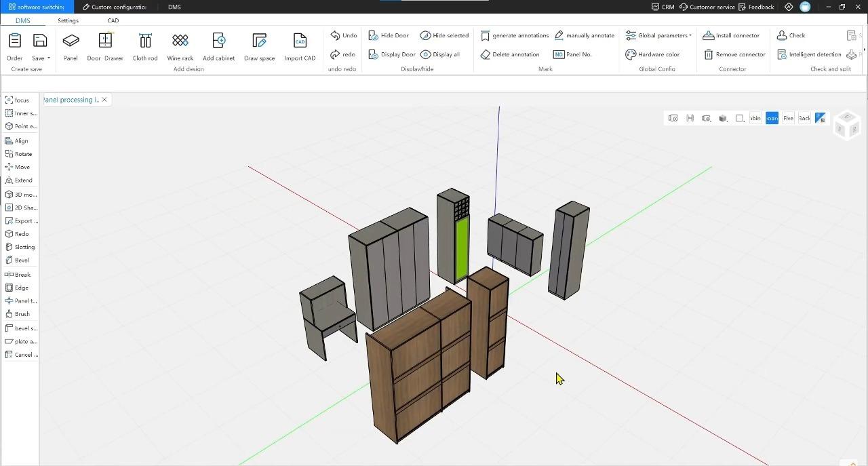Click the Save disk icon
868x466 pixels.
[x=40, y=41]
